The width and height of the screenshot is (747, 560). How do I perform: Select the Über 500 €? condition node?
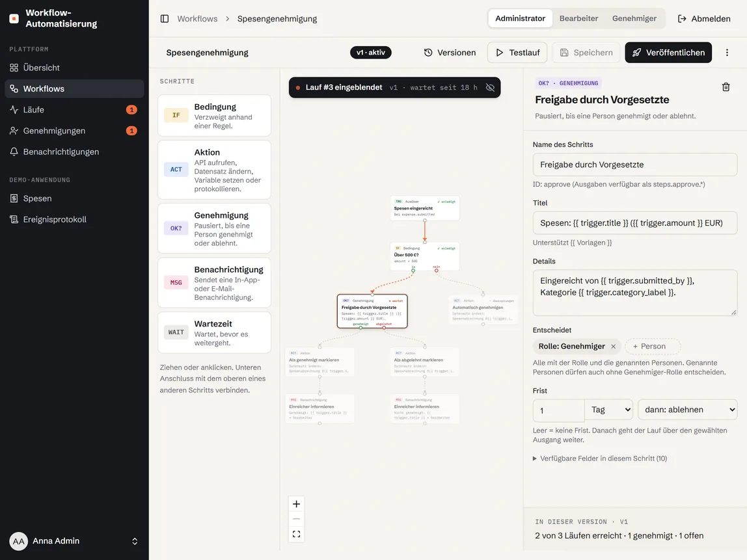click(x=425, y=257)
